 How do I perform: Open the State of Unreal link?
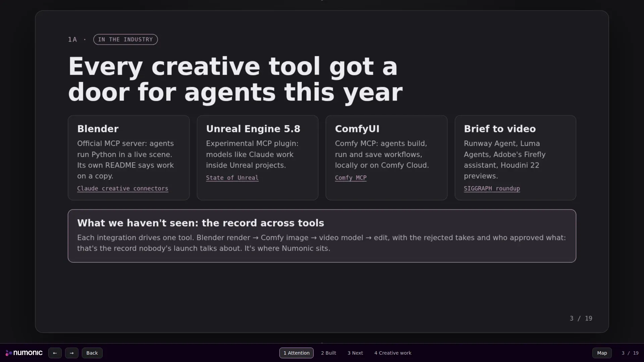(x=232, y=178)
